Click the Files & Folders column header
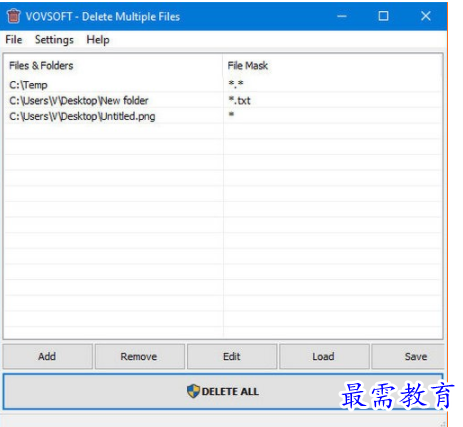Viewport: 463px width, 427px height. 113,66
